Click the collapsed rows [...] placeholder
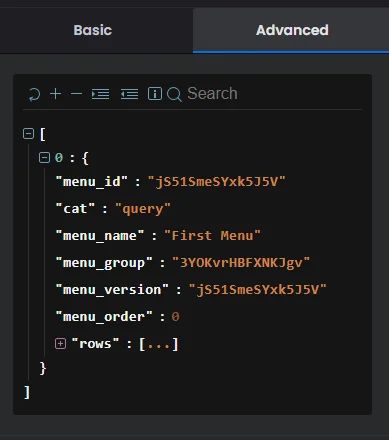This screenshot has width=389, height=440. click(x=159, y=344)
